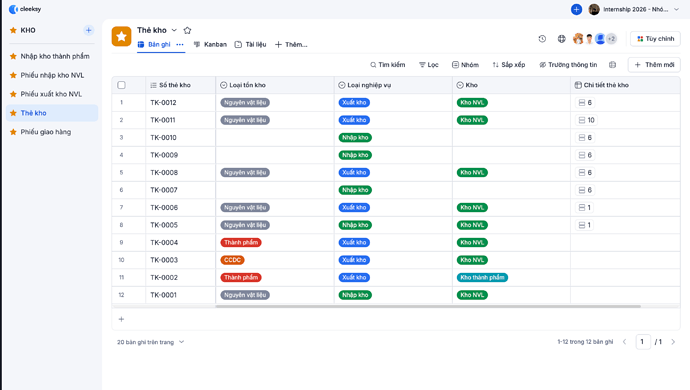Open Nhập kho thành phẩm in sidebar
This screenshot has width=690, height=390.
52,56
